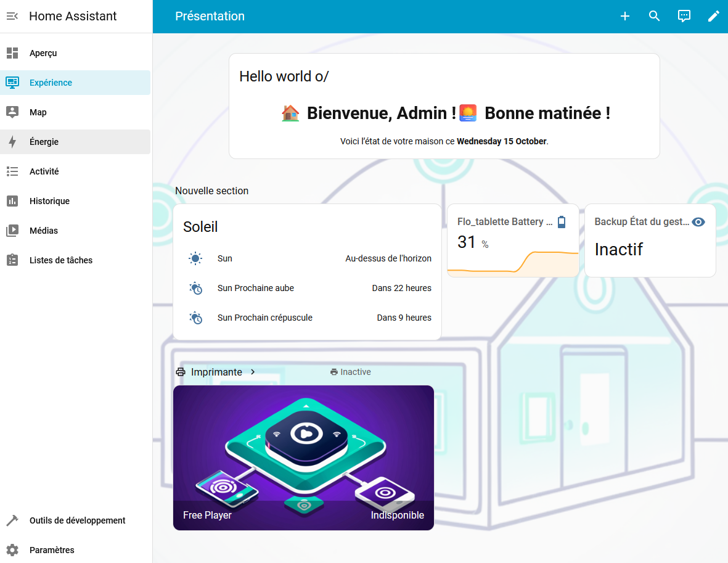The image size is (728, 563).
Task: Open Flo_tablette Battery graph card
Action: [512, 241]
